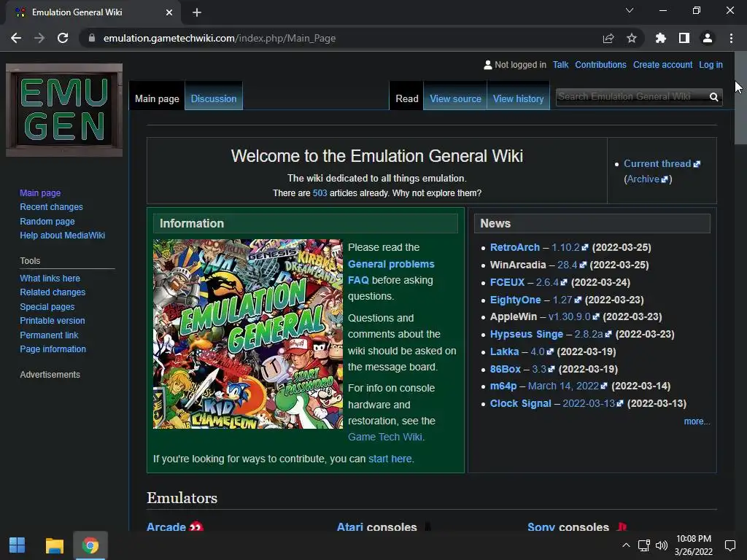The width and height of the screenshot is (747, 560).
Task: Open Hypseus Singe news link
Action: point(527,334)
